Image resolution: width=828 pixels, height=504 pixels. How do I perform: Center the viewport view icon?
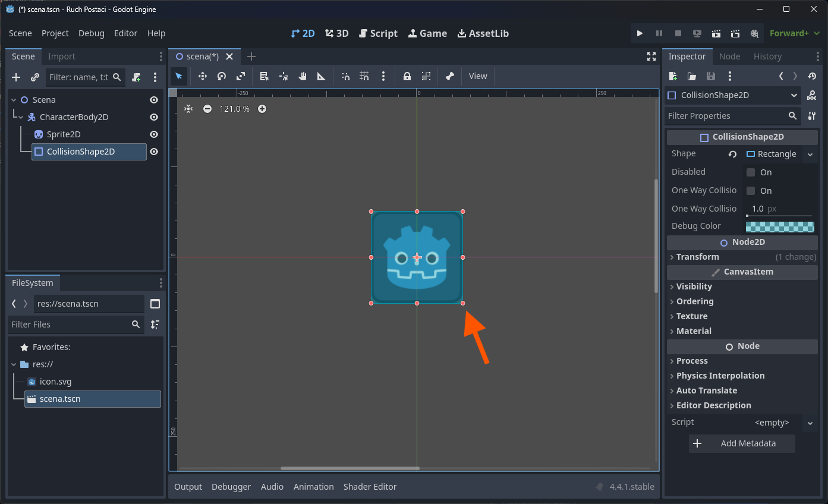pos(188,109)
